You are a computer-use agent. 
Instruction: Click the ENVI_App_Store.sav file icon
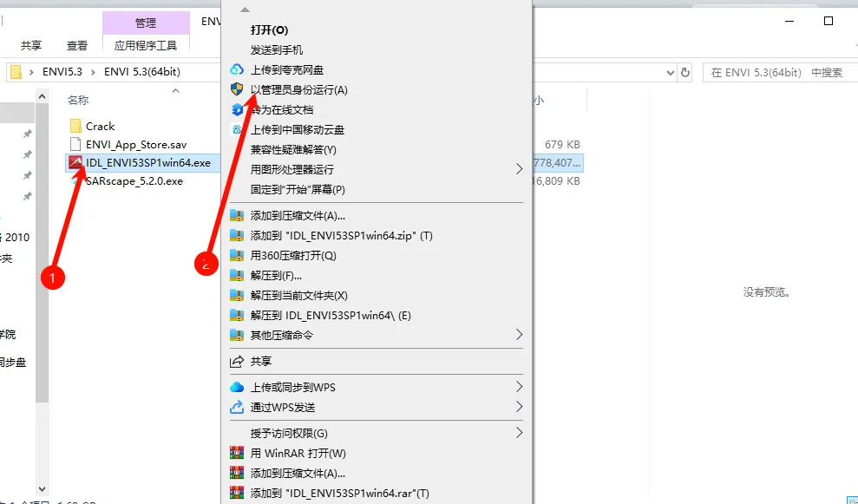tap(75, 145)
